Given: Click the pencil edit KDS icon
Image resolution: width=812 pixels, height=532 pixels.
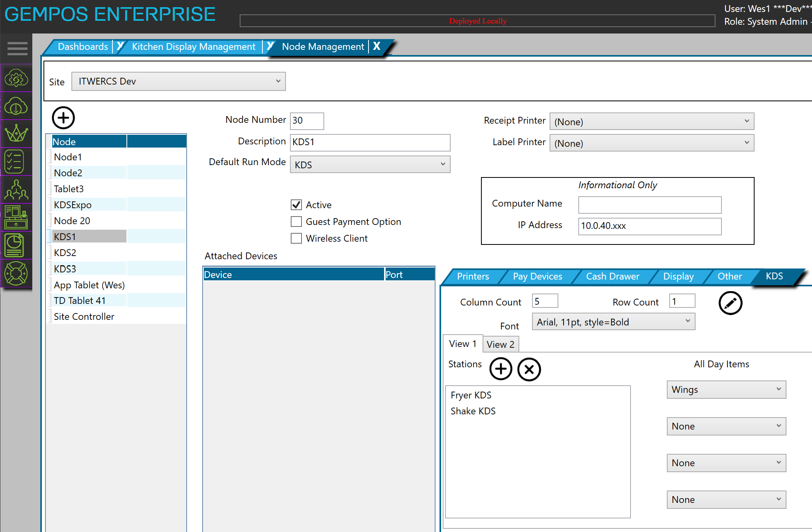Looking at the screenshot, I should tap(730, 303).
